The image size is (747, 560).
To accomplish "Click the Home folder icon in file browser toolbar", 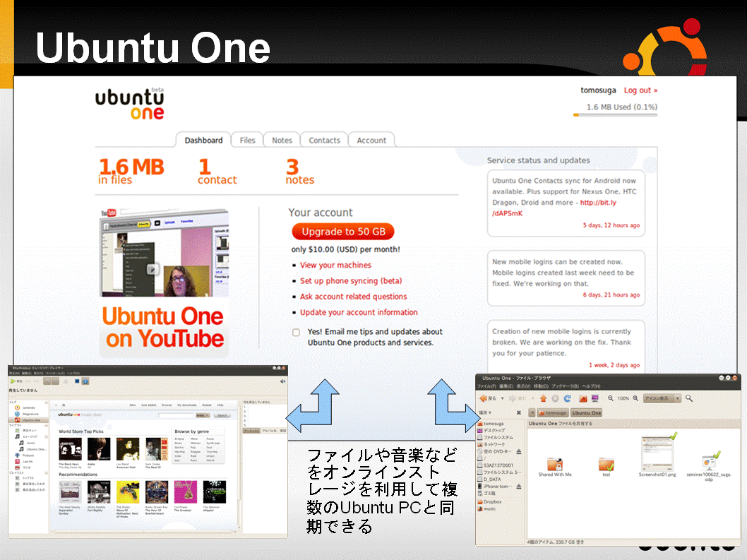I will (582, 398).
